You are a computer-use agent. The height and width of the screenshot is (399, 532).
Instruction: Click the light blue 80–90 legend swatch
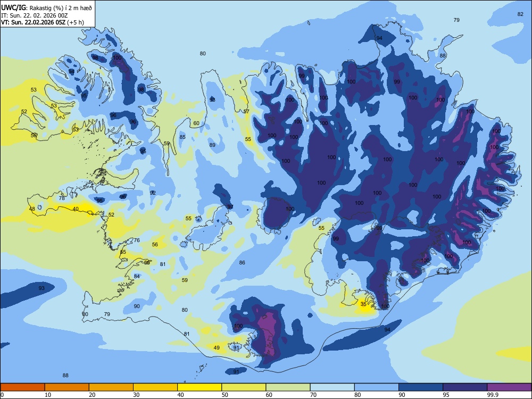point(376,387)
